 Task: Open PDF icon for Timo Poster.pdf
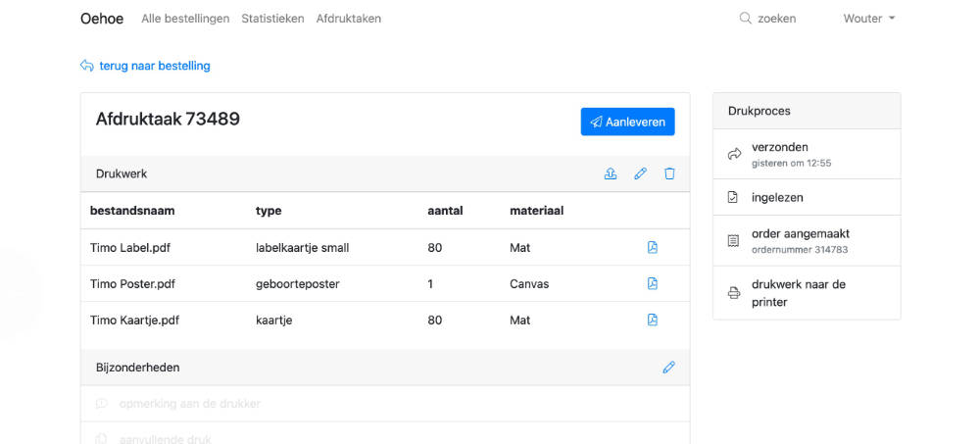(x=653, y=284)
